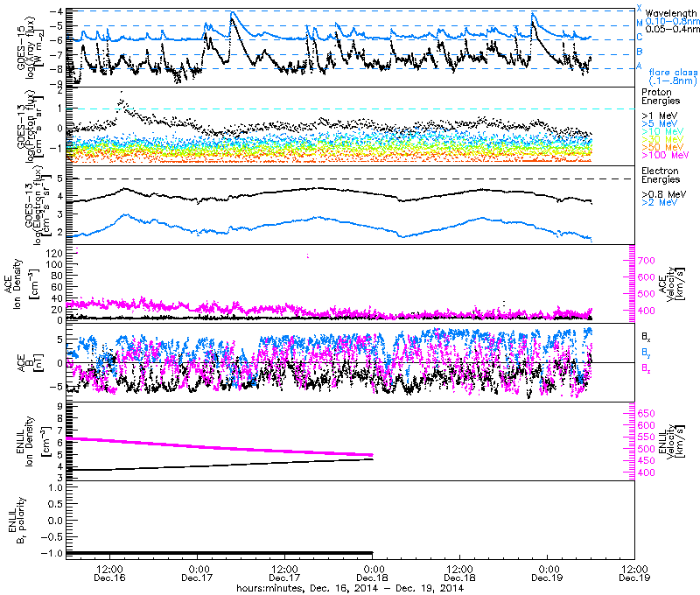700x595 pixels.
Task: Click the 'Electron Energies' legend heading
Action: click(661, 175)
